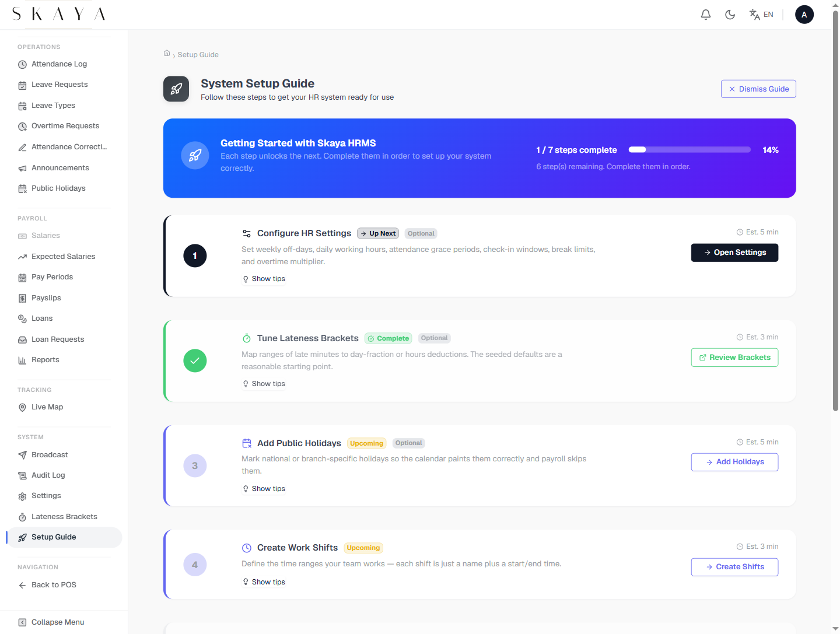
Task: Click the Loan Requests inbox icon
Action: (x=22, y=339)
